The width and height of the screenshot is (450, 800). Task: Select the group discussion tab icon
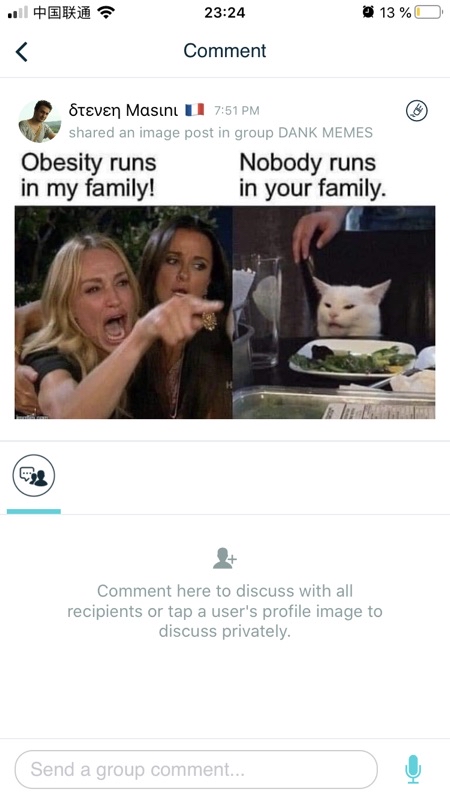point(34,476)
